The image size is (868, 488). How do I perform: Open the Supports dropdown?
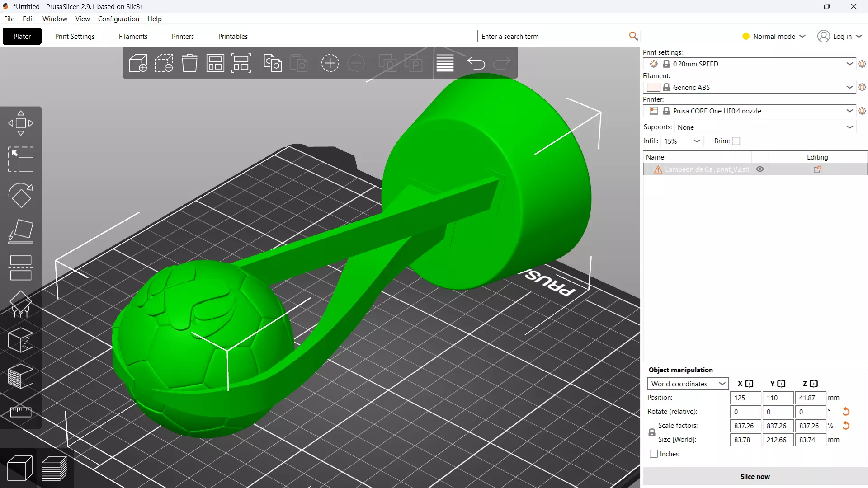764,127
